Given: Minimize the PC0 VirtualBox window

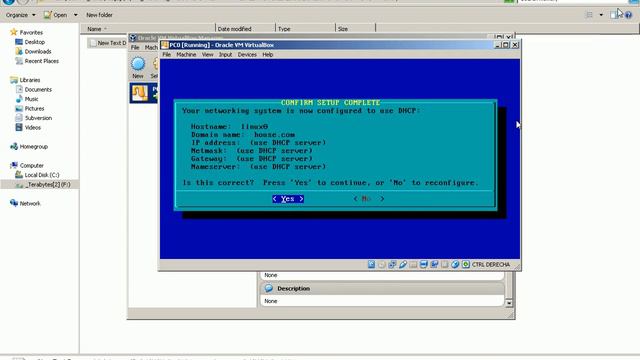Looking at the screenshot, I should click(498, 45).
